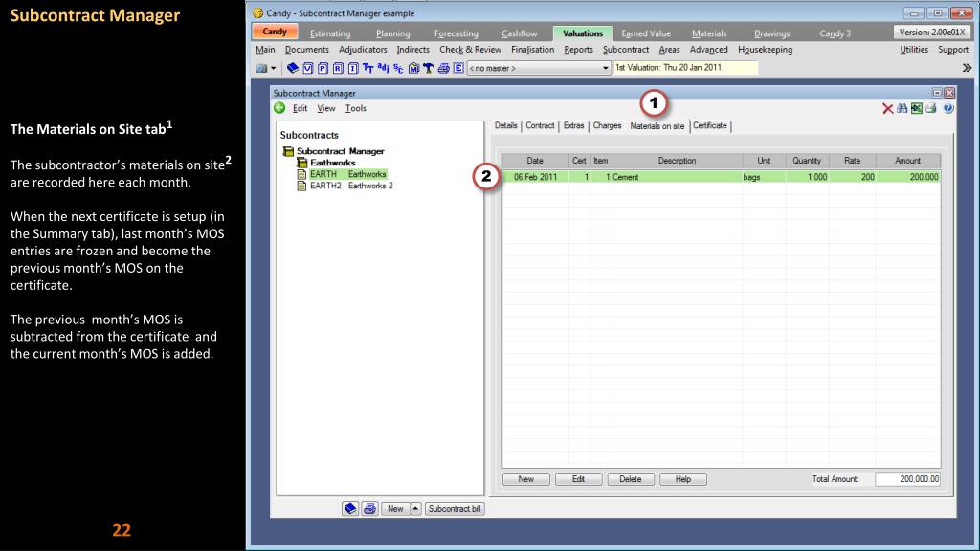Open the Utilities menu
This screenshot has height=551, width=980.
point(914,50)
